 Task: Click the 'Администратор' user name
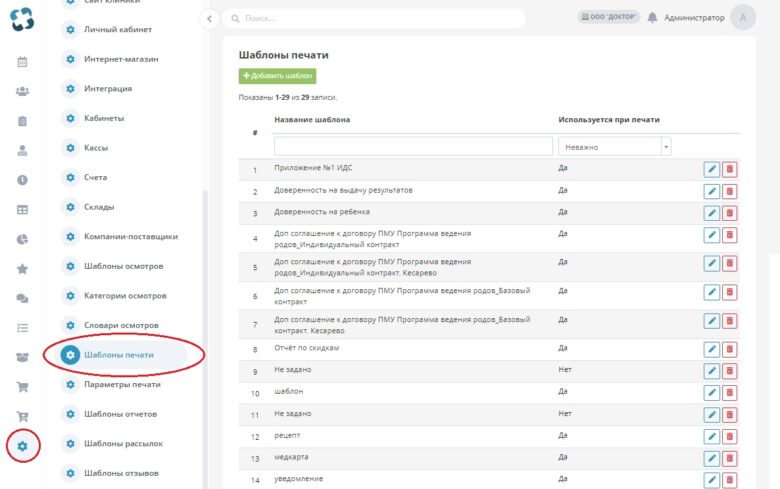694,18
